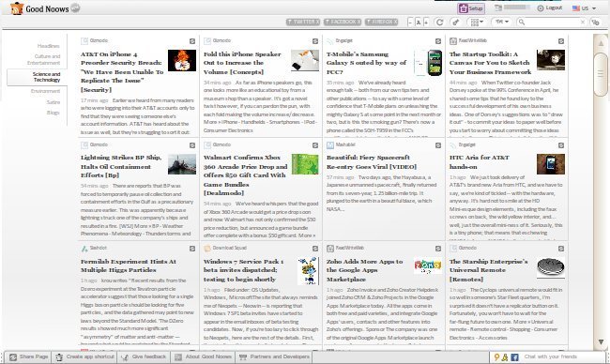This screenshot has height=364, width=610.
Task: Click the green Xbox gift card thumbnail
Action: click(x=305, y=164)
